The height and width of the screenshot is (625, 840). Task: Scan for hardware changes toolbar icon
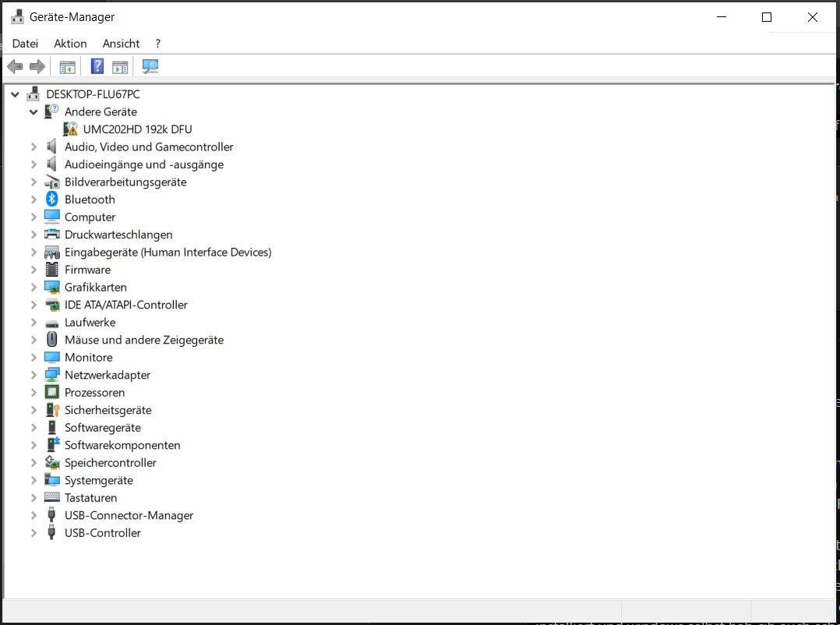coord(150,66)
